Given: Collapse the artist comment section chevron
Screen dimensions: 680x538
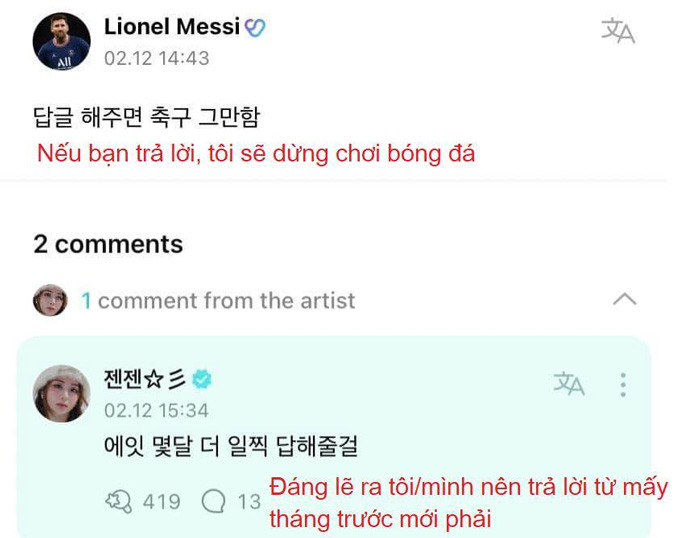Looking at the screenshot, I should pos(624,299).
